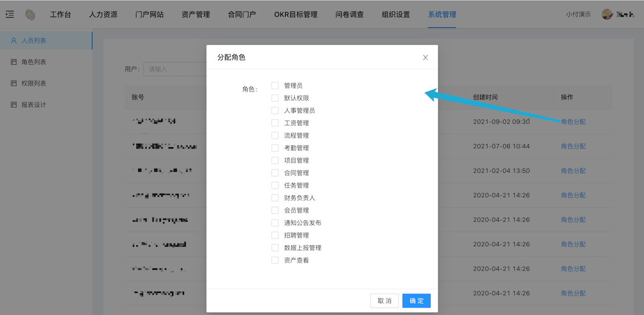The height and width of the screenshot is (315, 644).
Task: Open 资产管理 in top navigation
Action: coord(195,14)
